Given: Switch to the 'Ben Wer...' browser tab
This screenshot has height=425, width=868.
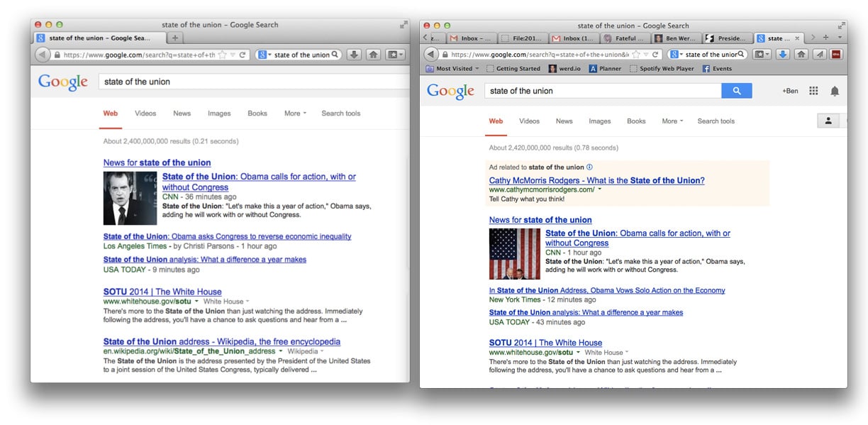Looking at the screenshot, I should point(676,38).
